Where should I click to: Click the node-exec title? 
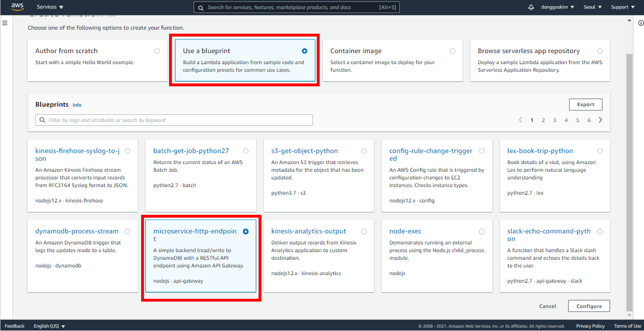point(405,231)
